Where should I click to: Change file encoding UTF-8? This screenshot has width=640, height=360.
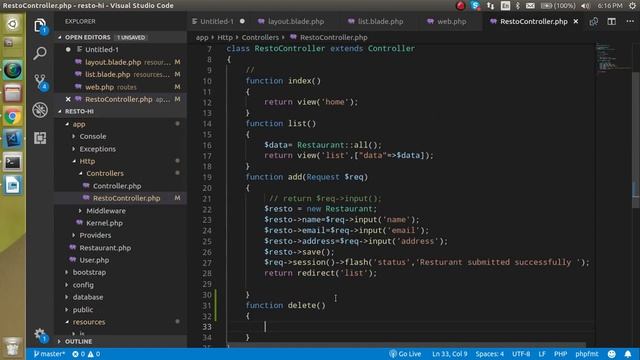(x=521, y=354)
